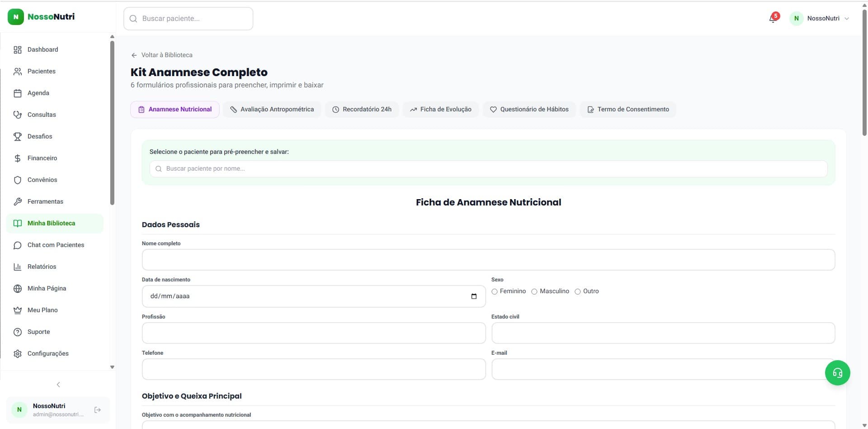Click the Telefone input field

[314, 370]
